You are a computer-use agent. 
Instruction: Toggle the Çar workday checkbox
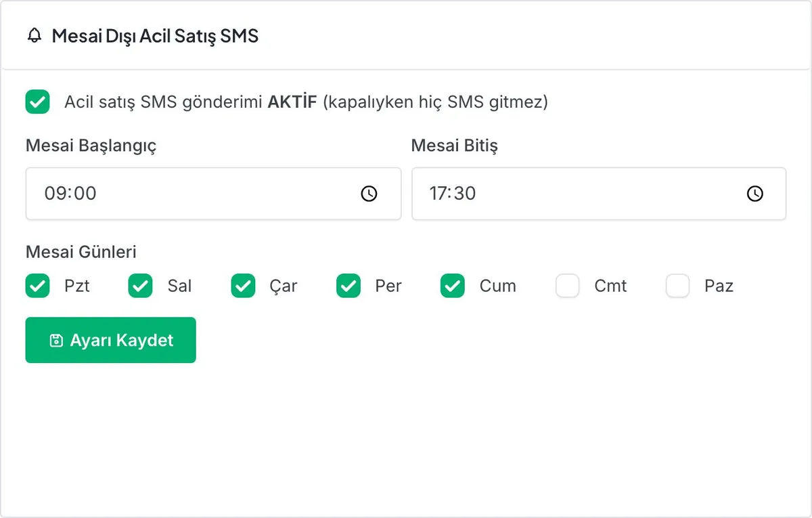pyautogui.click(x=243, y=286)
